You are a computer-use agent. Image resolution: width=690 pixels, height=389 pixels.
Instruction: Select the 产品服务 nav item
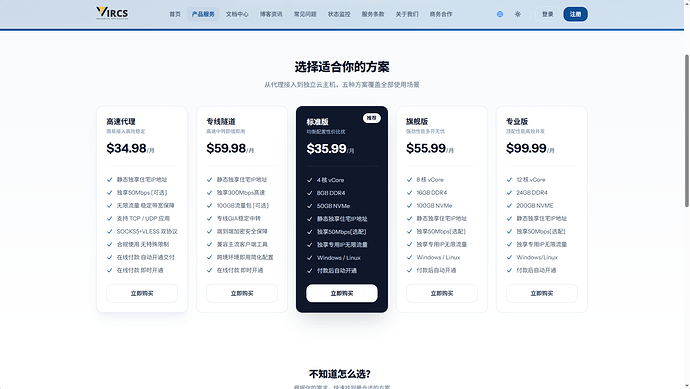203,14
